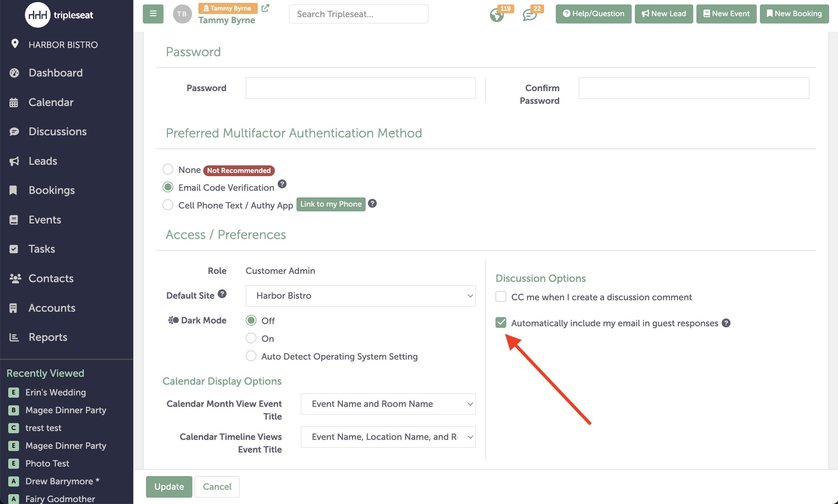
Task: Open Calendar from the sidebar
Action: (51, 102)
